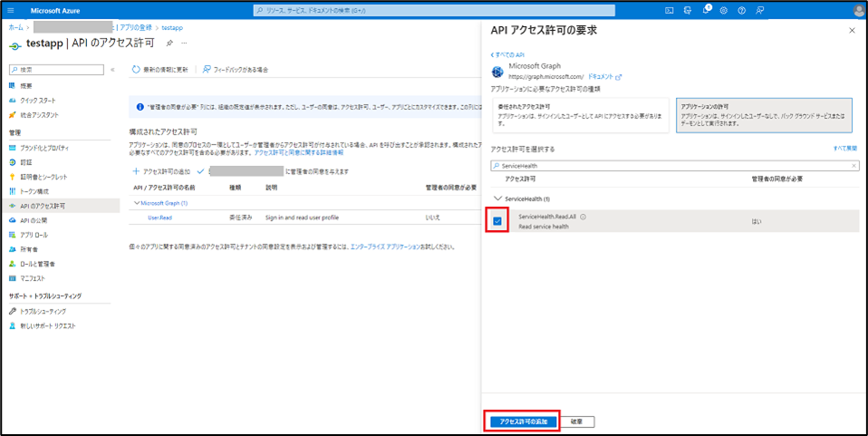Click アクセス許可の追加 button at panel bottom
Viewport: 868px width, 436px height.
(523, 421)
